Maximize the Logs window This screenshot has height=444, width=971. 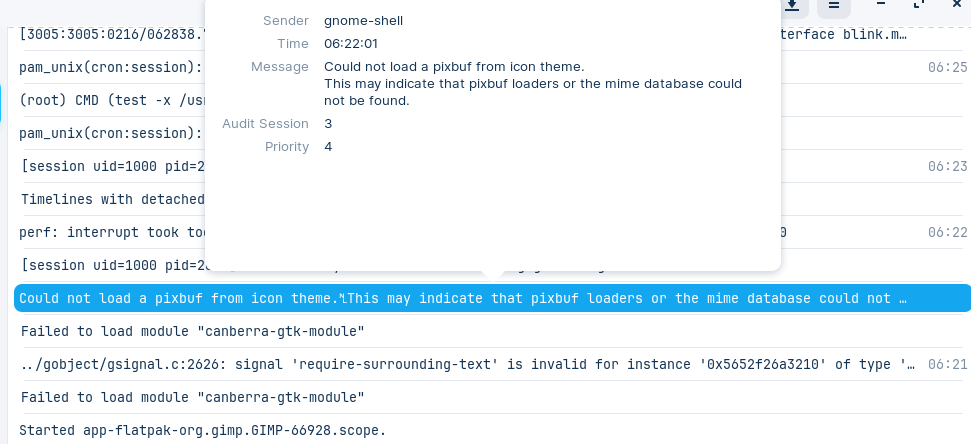pyautogui.click(x=919, y=4)
